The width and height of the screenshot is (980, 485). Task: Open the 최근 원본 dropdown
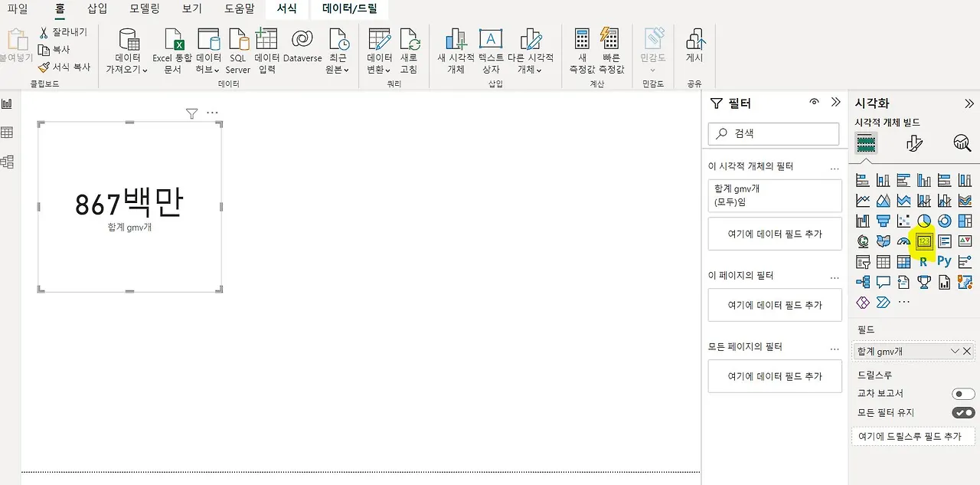[x=338, y=51]
